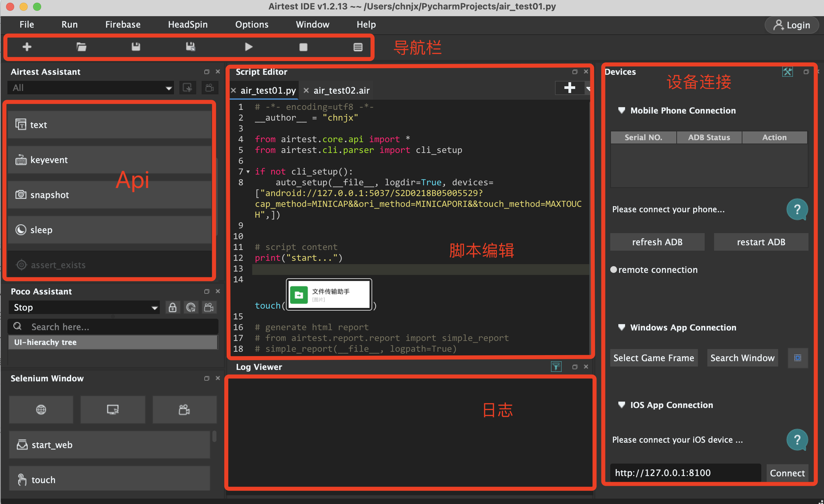Click the iOS Connect button

787,473
